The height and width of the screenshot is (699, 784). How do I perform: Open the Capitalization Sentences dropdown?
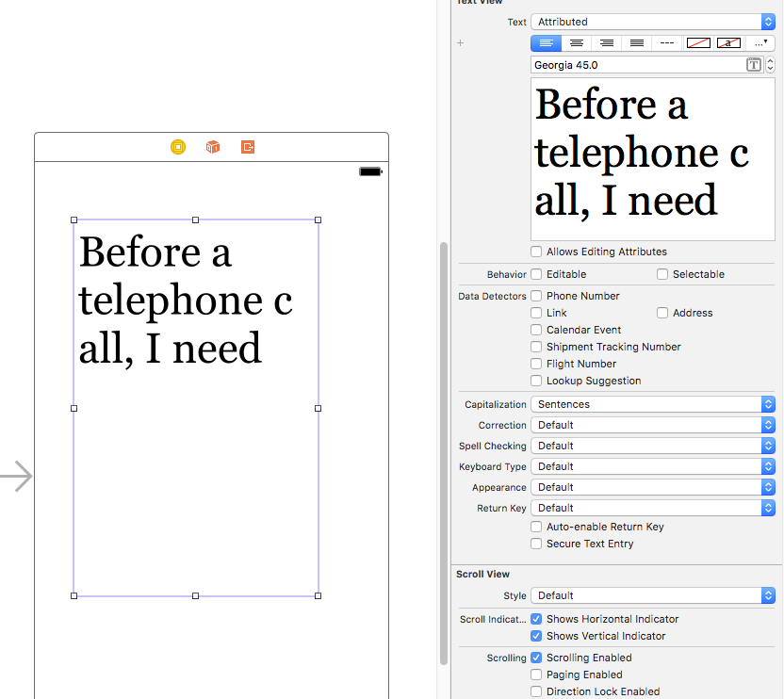point(653,404)
